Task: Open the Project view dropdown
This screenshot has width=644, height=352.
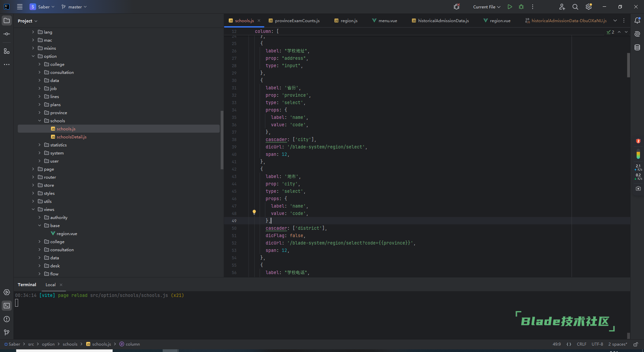Action: click(x=28, y=21)
